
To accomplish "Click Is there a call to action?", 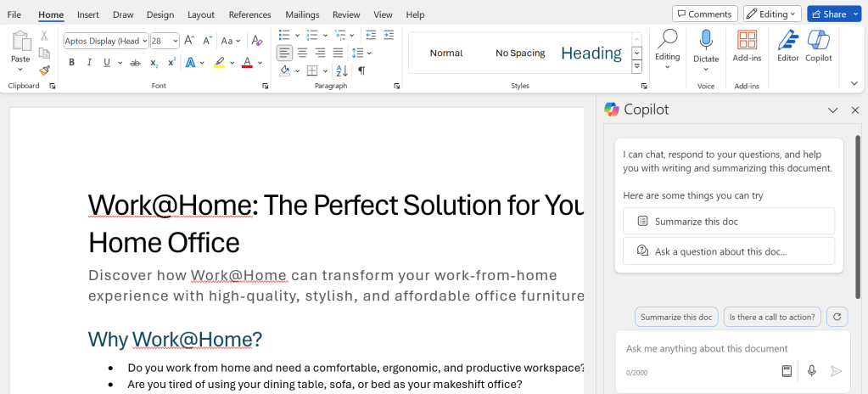I will (771, 317).
